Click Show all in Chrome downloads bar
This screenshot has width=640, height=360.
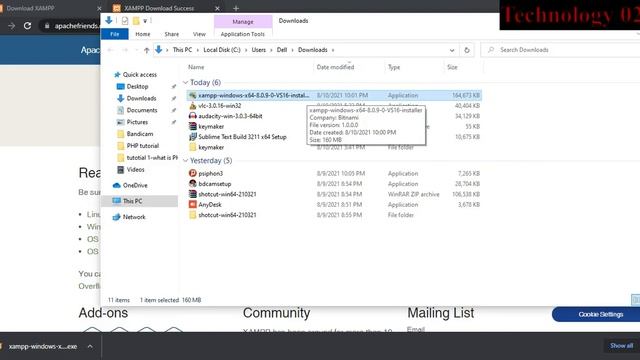[621, 346]
